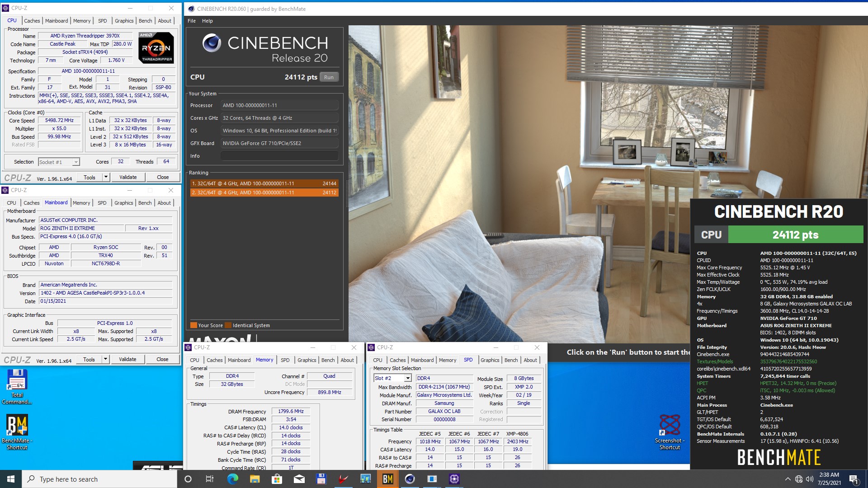868x488 pixels.
Task: Click the XMP-4806 timings column header
Action: [517, 434]
